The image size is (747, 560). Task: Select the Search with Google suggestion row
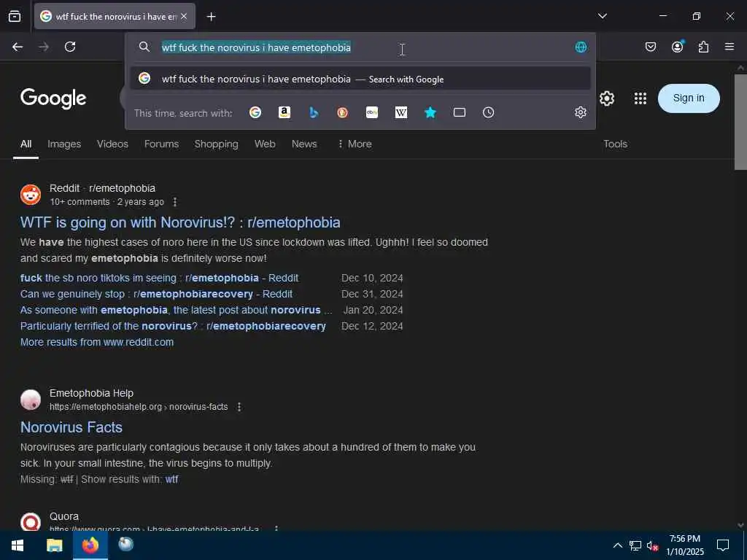360,79
